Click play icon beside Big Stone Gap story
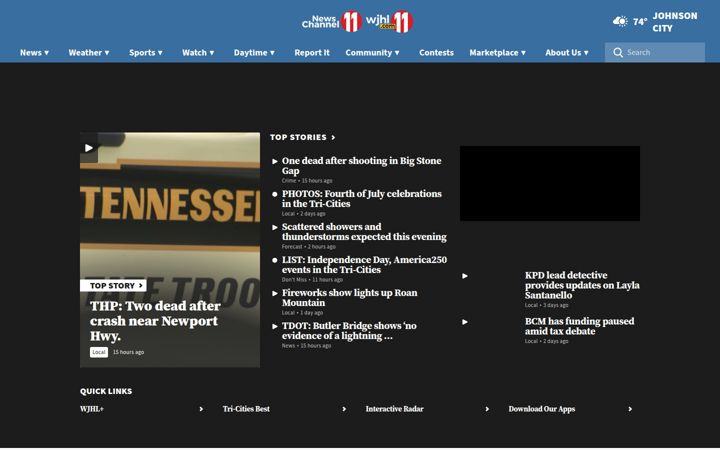The height and width of the screenshot is (450, 720). [x=275, y=161]
